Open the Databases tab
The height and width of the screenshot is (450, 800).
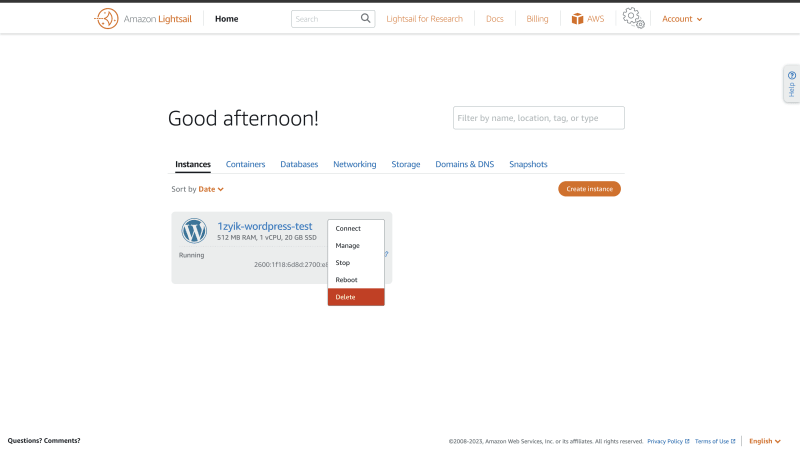click(299, 164)
